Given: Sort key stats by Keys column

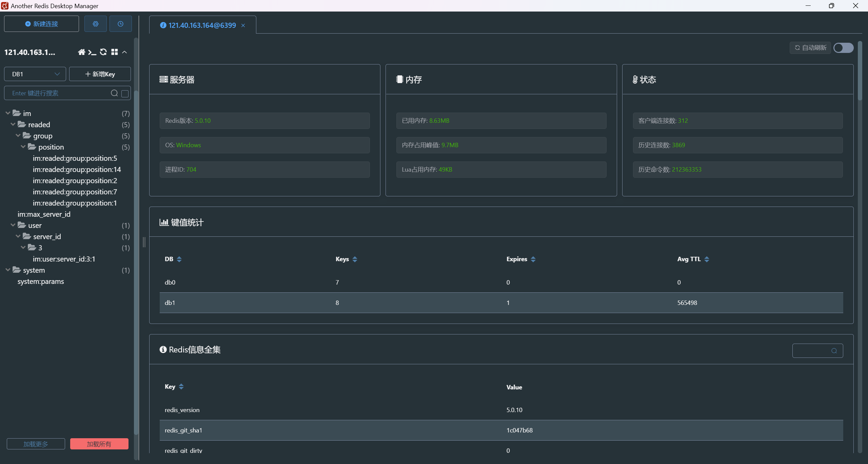Looking at the screenshot, I should click(x=355, y=259).
